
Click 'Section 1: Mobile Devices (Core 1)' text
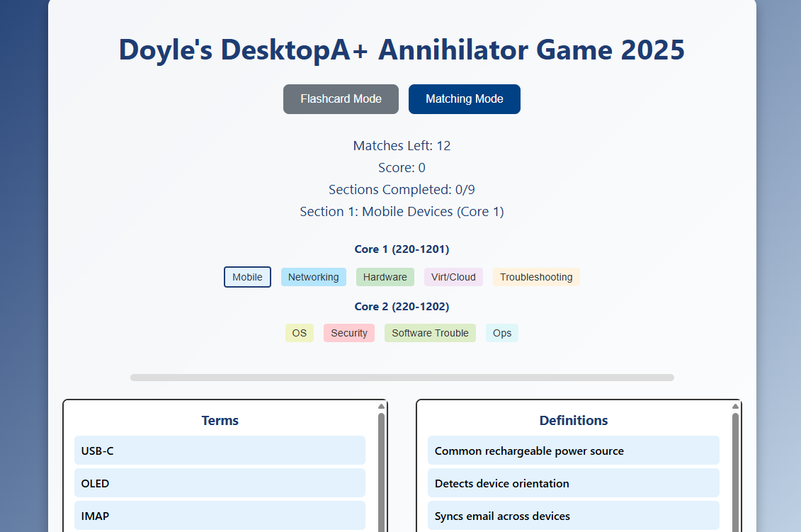pos(402,212)
